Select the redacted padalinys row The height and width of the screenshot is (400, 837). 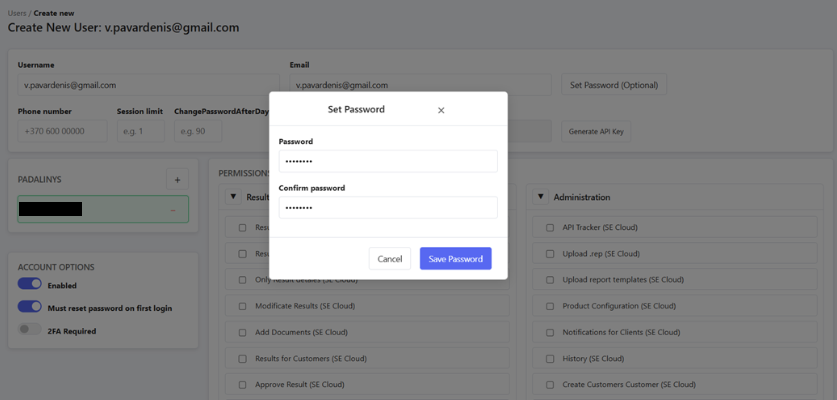[x=103, y=209]
